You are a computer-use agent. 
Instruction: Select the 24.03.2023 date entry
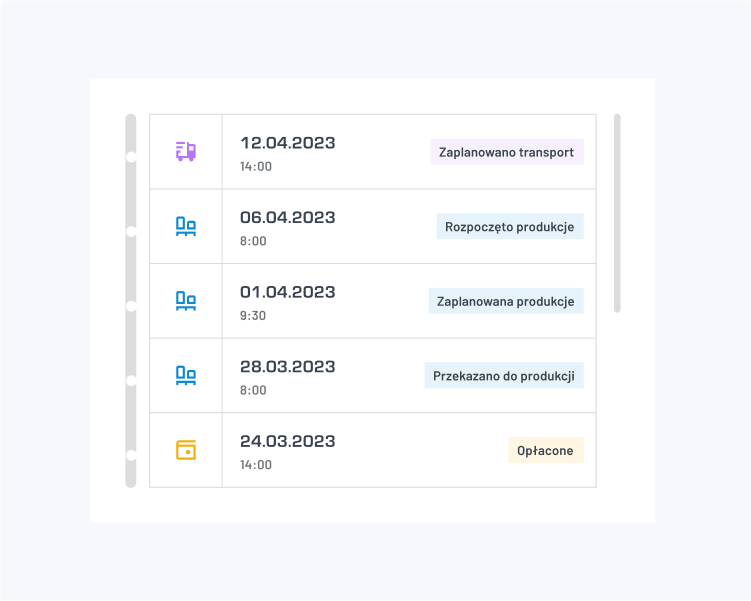(x=287, y=441)
